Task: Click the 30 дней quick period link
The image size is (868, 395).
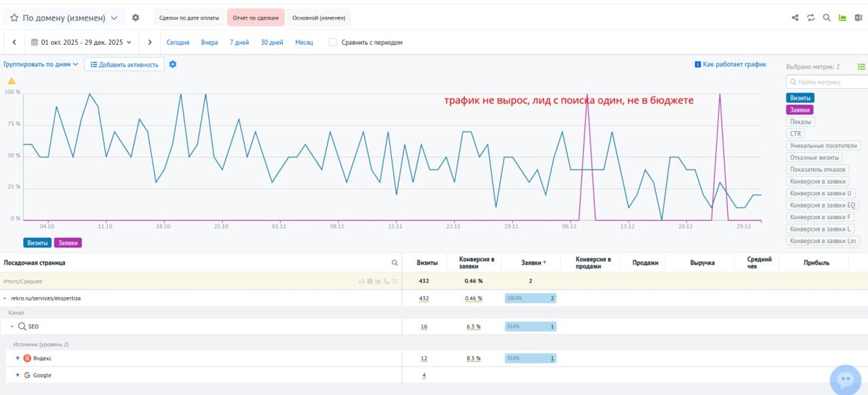Action: 271,42
